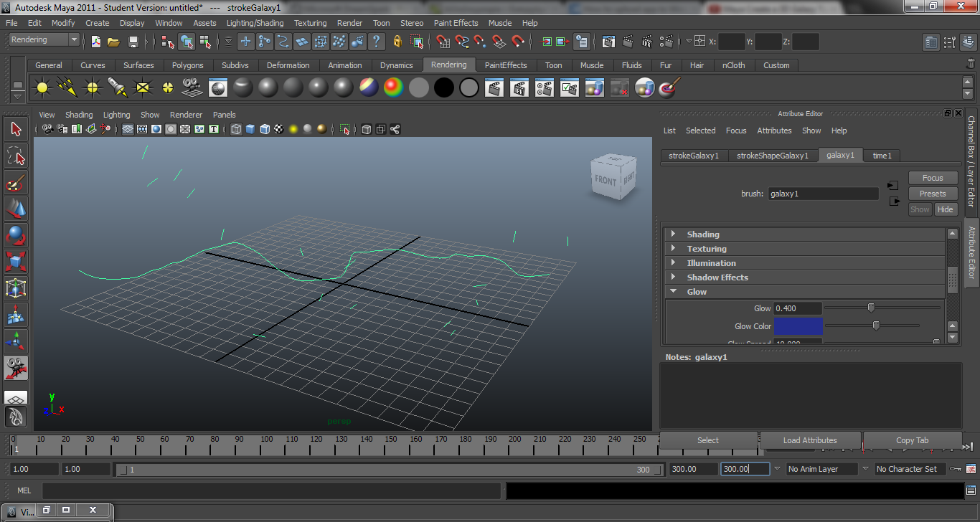The height and width of the screenshot is (522, 980).
Task: Toggle smooth shade all in viewport
Action: tap(250, 130)
